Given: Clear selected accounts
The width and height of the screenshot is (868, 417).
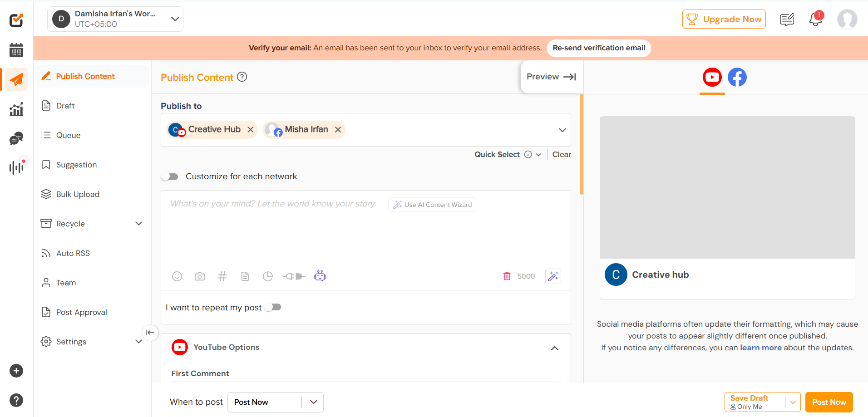Looking at the screenshot, I should pyautogui.click(x=562, y=154).
